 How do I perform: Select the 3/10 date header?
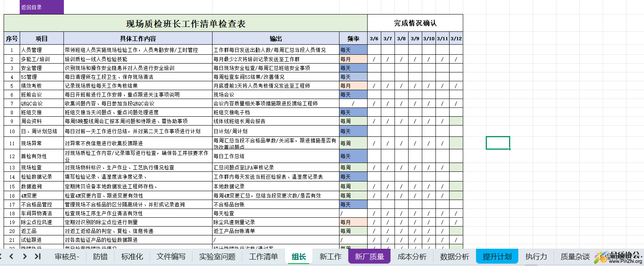429,38
